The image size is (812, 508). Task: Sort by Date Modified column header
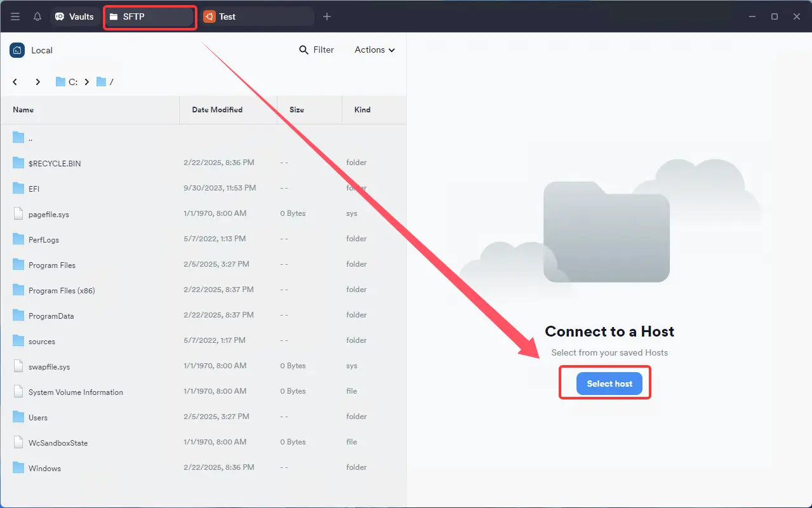[x=217, y=110]
